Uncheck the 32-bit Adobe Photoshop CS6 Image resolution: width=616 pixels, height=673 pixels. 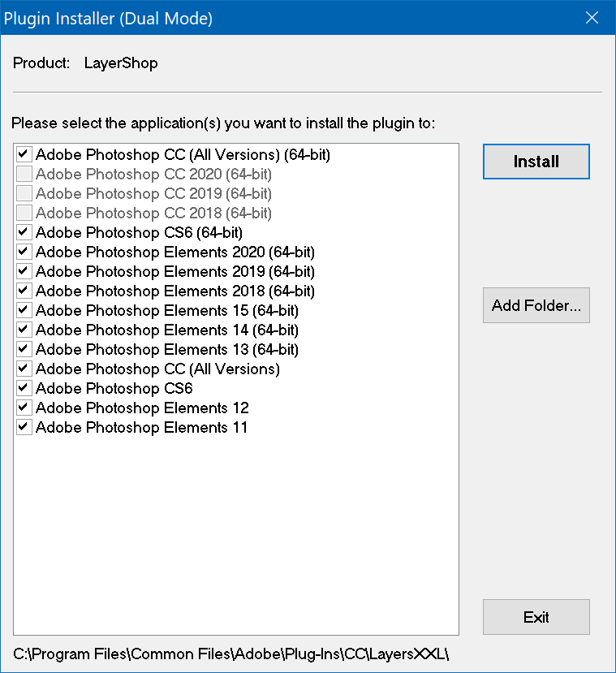tap(24, 388)
